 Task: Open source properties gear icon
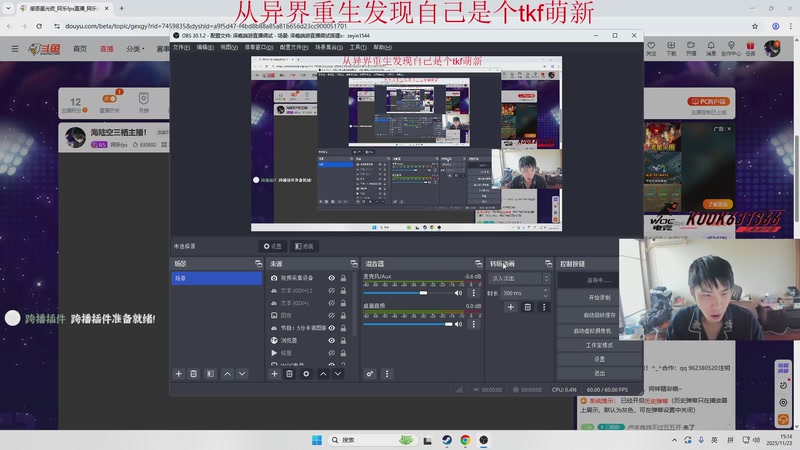(x=306, y=374)
